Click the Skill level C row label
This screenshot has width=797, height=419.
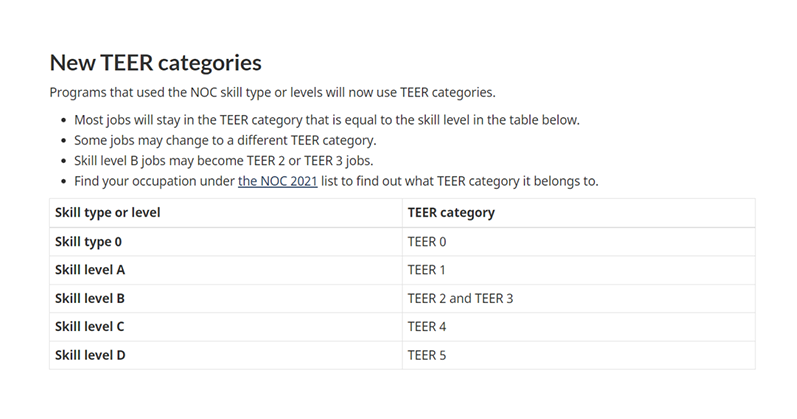pyautogui.click(x=89, y=326)
